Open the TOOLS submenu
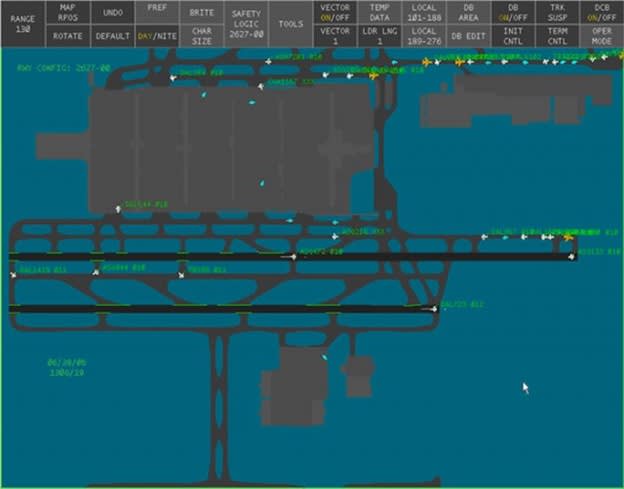 click(291, 23)
